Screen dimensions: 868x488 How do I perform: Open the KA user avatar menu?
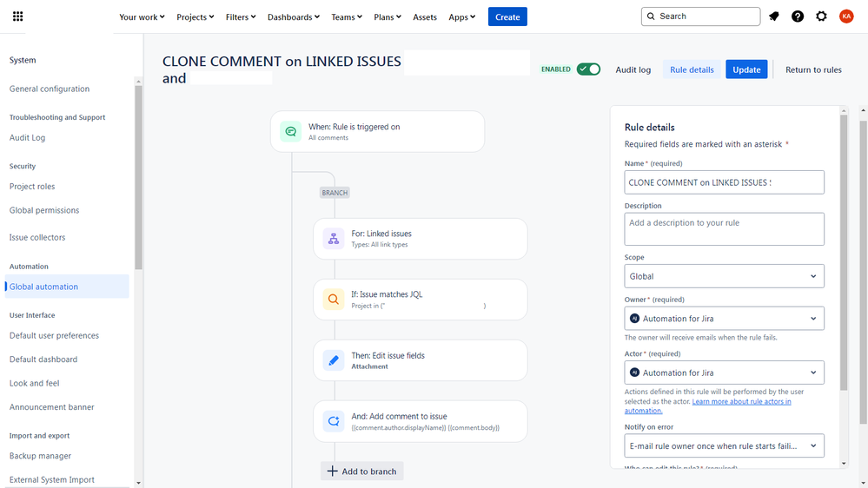[x=846, y=16]
